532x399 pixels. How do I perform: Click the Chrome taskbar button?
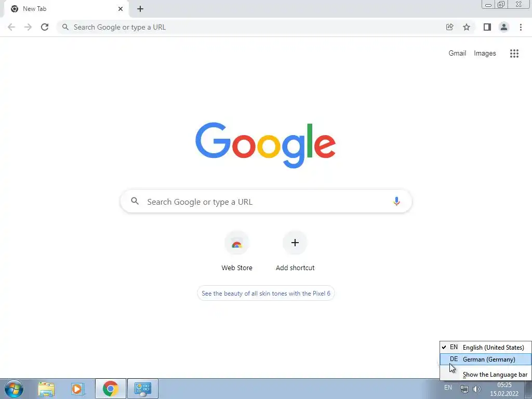pos(111,389)
